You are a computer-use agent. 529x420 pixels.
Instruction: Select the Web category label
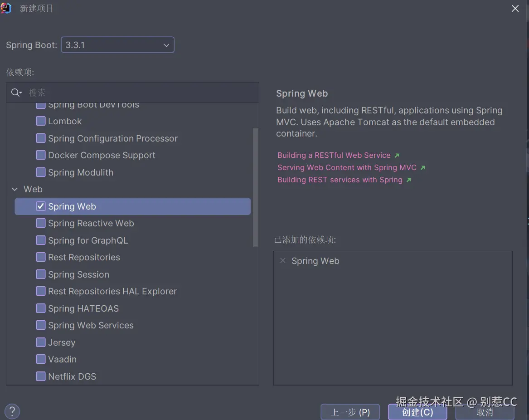33,190
